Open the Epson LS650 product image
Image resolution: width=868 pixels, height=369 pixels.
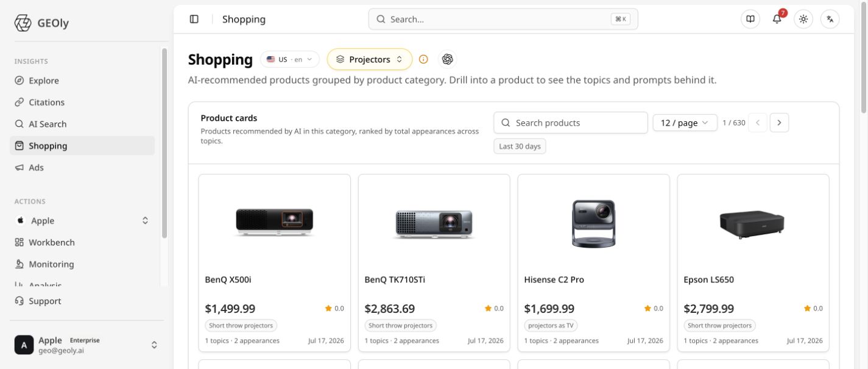coord(753,225)
